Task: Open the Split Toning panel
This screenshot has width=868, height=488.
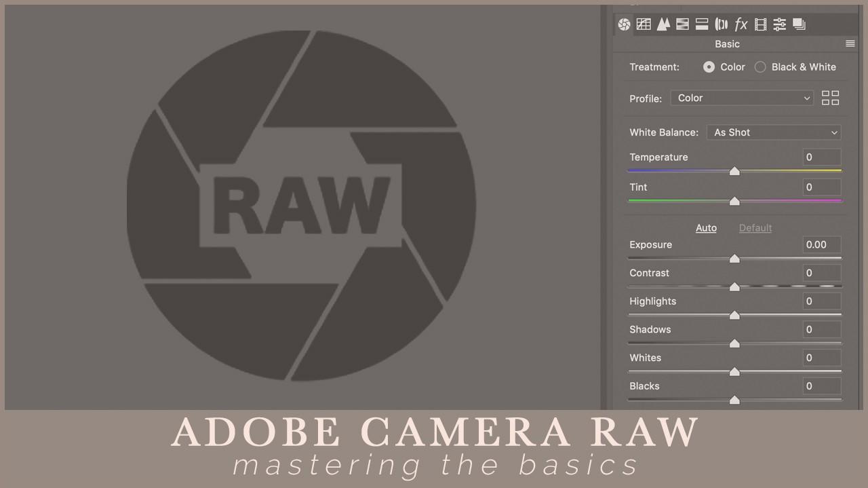Action: click(x=702, y=24)
